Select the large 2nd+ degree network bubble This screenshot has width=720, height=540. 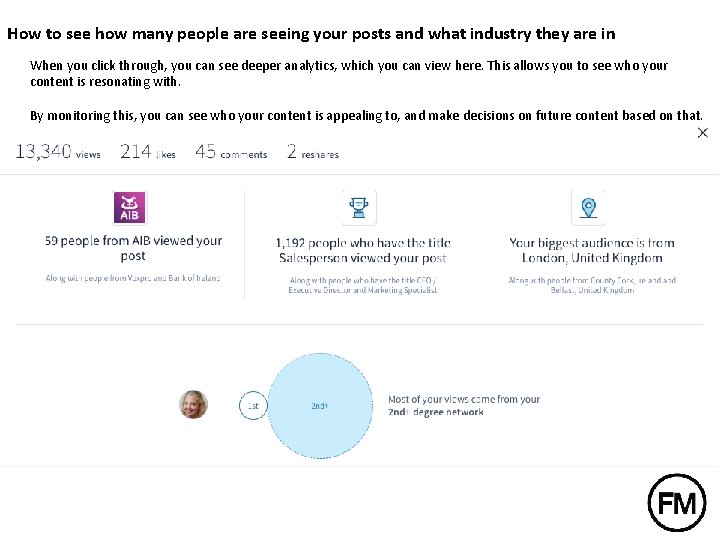(320, 406)
